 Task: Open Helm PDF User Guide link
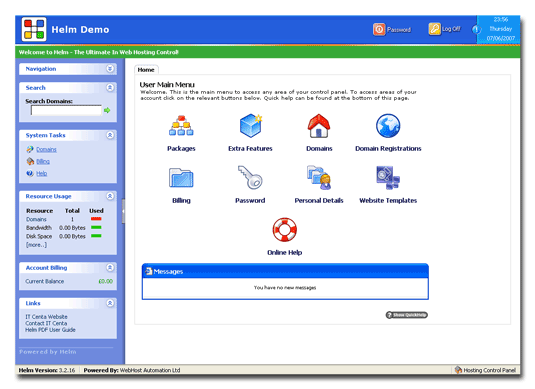[x=50, y=330]
